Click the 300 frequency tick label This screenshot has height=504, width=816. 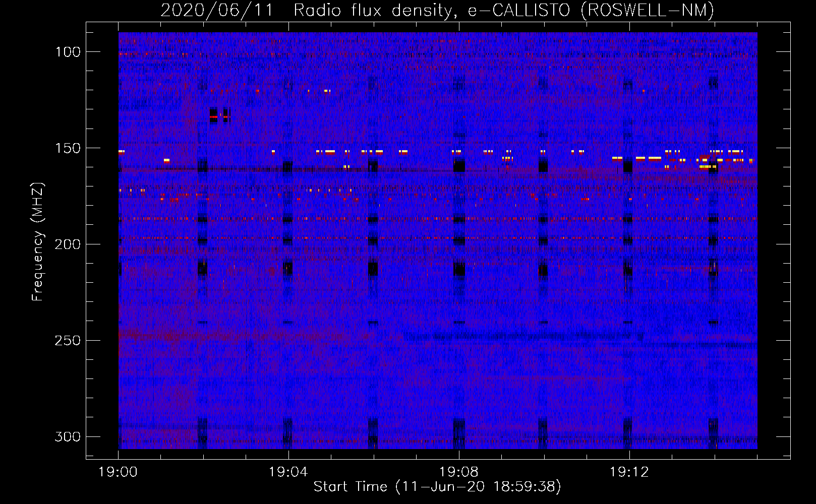68,436
